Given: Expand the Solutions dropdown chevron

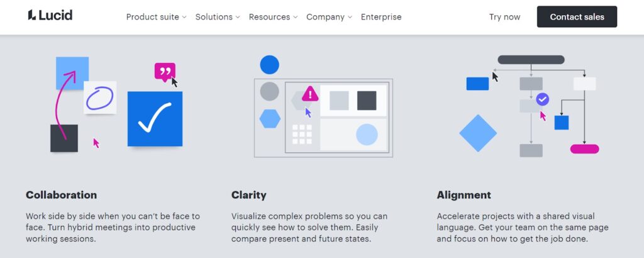Looking at the screenshot, I should coord(237,17).
